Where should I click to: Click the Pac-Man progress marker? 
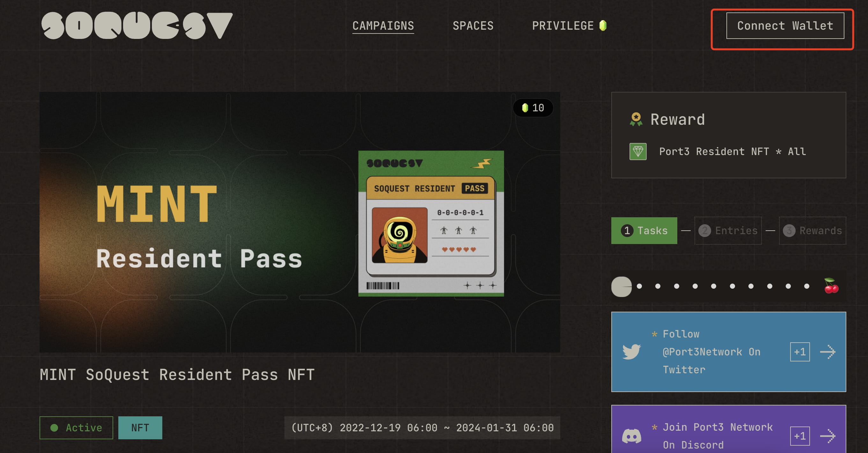(x=622, y=286)
